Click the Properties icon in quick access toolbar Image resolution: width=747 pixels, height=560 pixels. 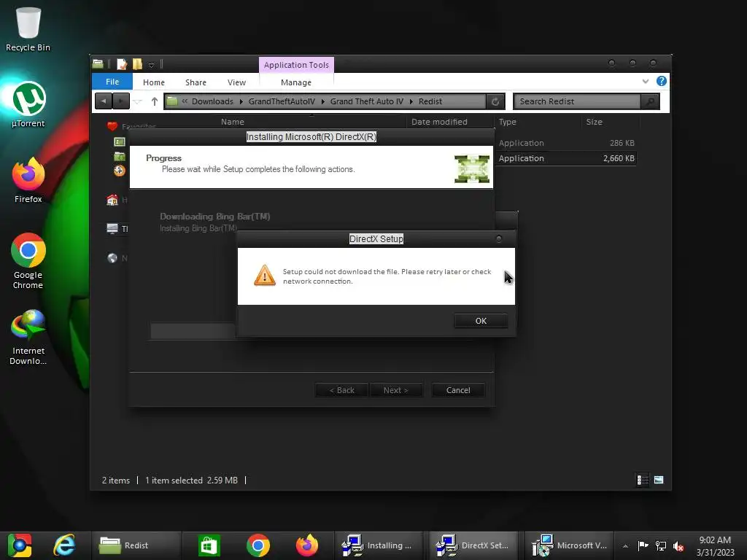[x=122, y=64]
